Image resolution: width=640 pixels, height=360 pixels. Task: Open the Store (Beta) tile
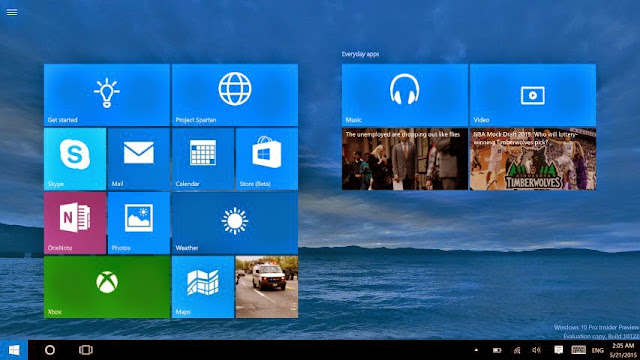click(267, 159)
